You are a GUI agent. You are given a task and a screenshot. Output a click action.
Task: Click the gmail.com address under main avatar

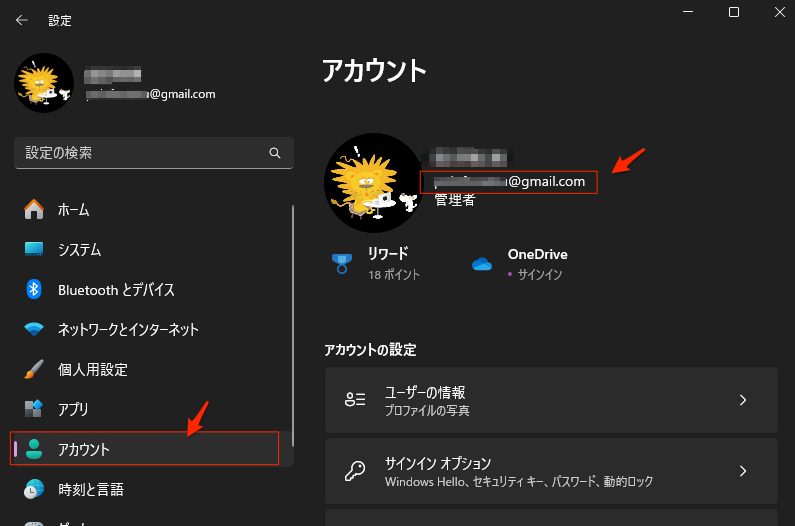509,182
